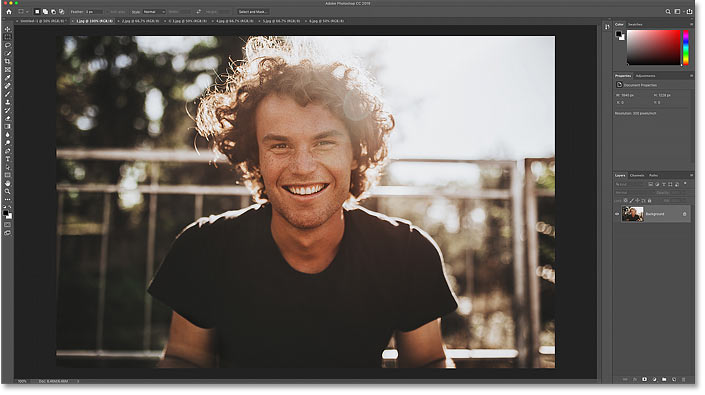
Task: Open Edit Toolbar three-dots menu
Action: pos(7,200)
